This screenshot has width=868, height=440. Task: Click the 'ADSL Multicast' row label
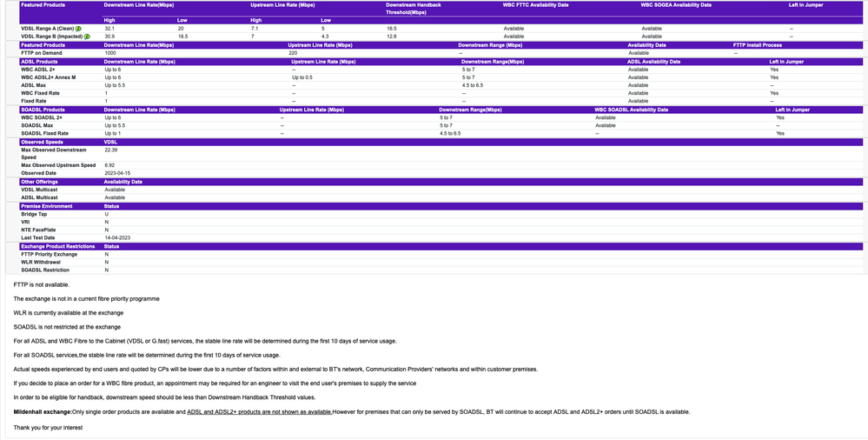39,197
